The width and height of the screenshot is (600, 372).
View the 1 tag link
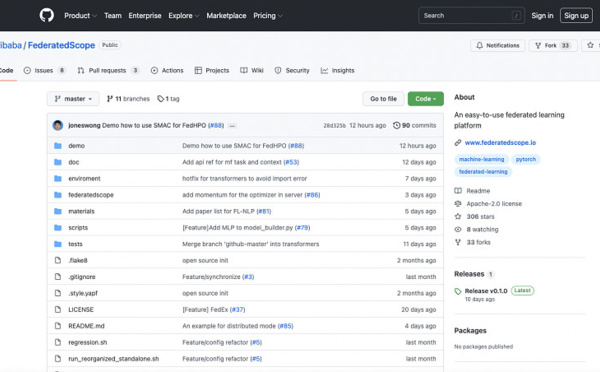pyautogui.click(x=168, y=99)
